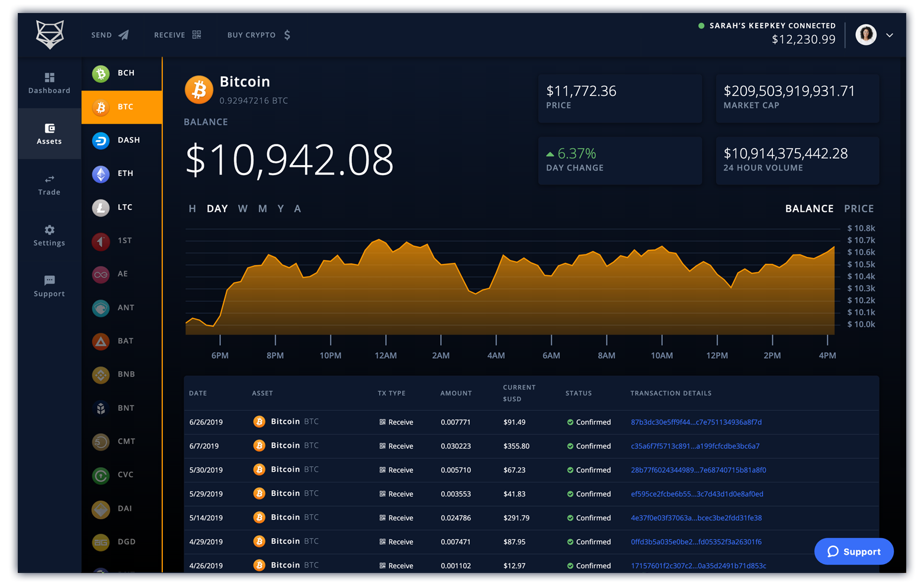This screenshot has height=586, width=924.
Task: Select the AE token icon
Action: click(x=101, y=275)
